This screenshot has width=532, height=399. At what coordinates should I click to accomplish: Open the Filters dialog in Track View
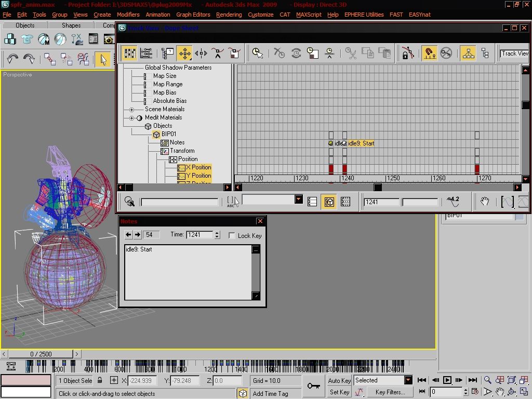[x=168, y=54]
